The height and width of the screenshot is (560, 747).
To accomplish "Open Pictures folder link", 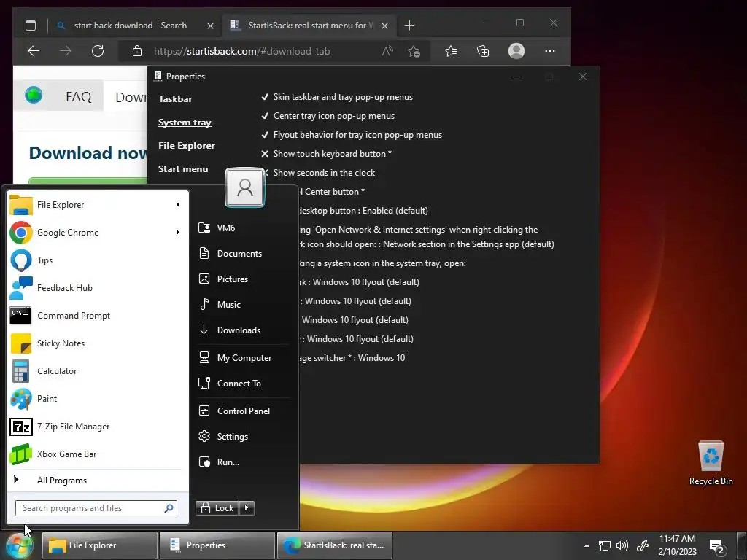I will 243,279.
